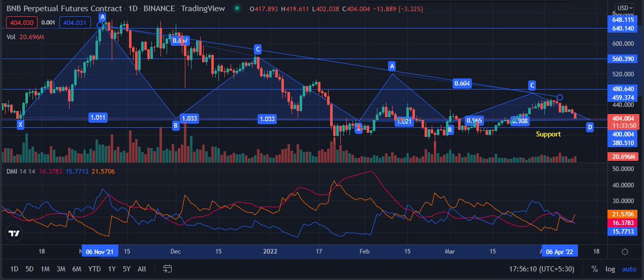Click the orange 21.5706 DMI value label
The width and height of the screenshot is (644, 280).
pos(623,213)
